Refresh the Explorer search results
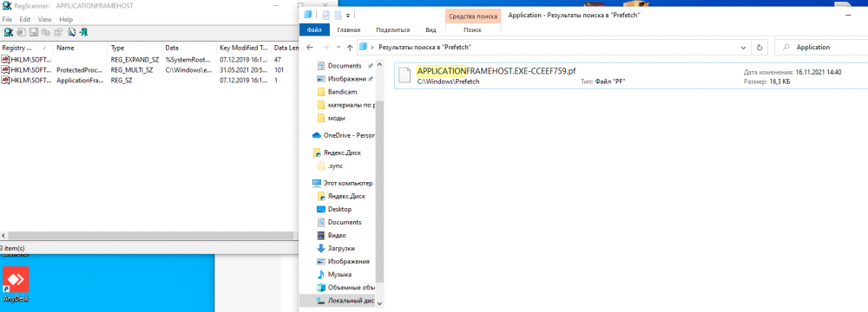Viewport: 868px width, 312px height. click(x=760, y=48)
